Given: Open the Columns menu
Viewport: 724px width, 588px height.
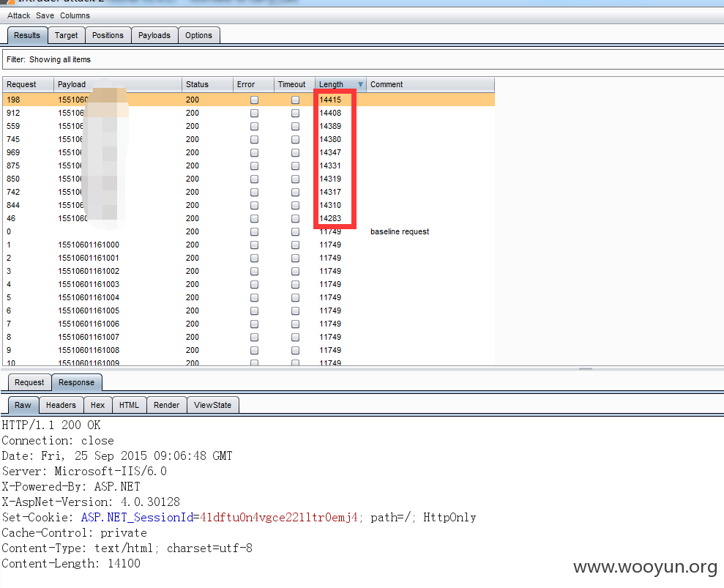Looking at the screenshot, I should 75,15.
